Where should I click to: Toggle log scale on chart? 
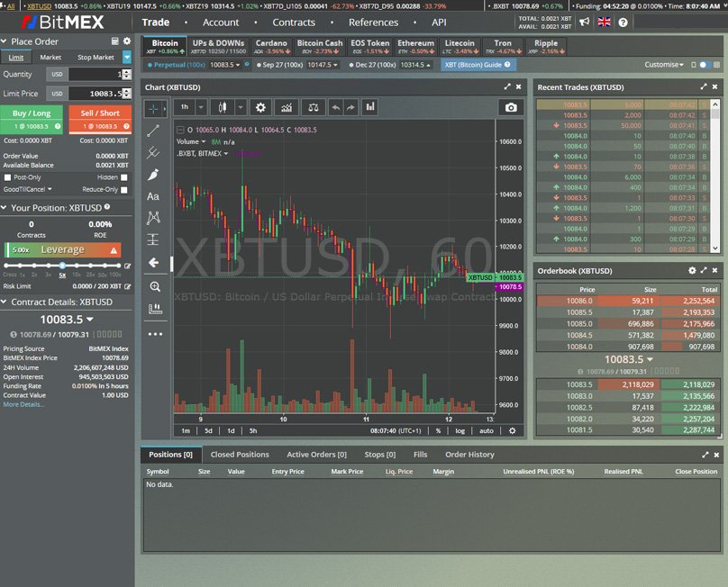click(460, 430)
